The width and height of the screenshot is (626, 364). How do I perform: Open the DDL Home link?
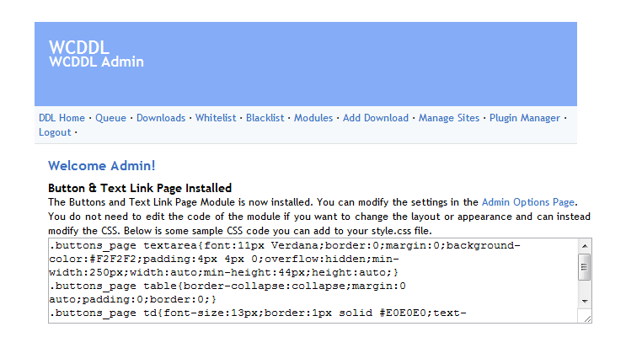click(62, 118)
